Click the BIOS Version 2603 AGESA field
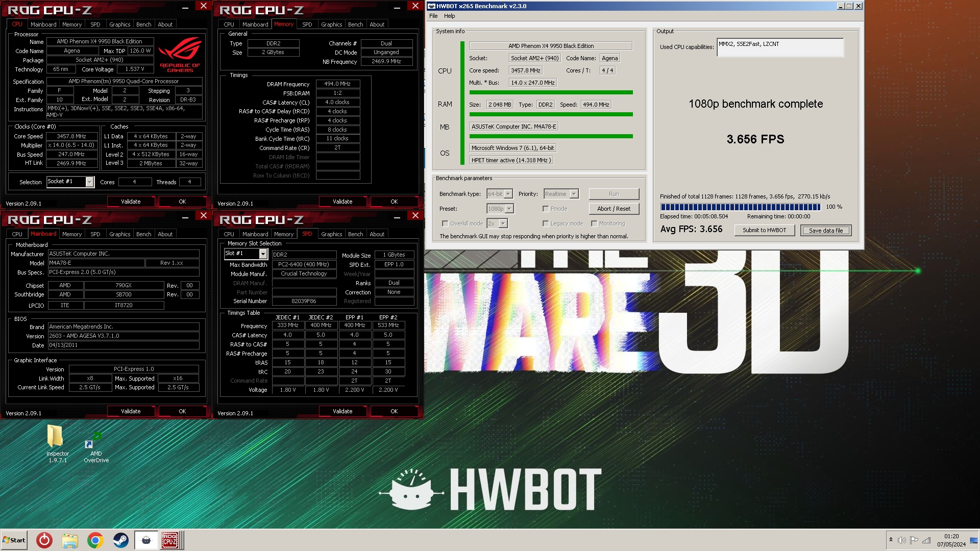Screen dimensions: 980x551 [124, 336]
